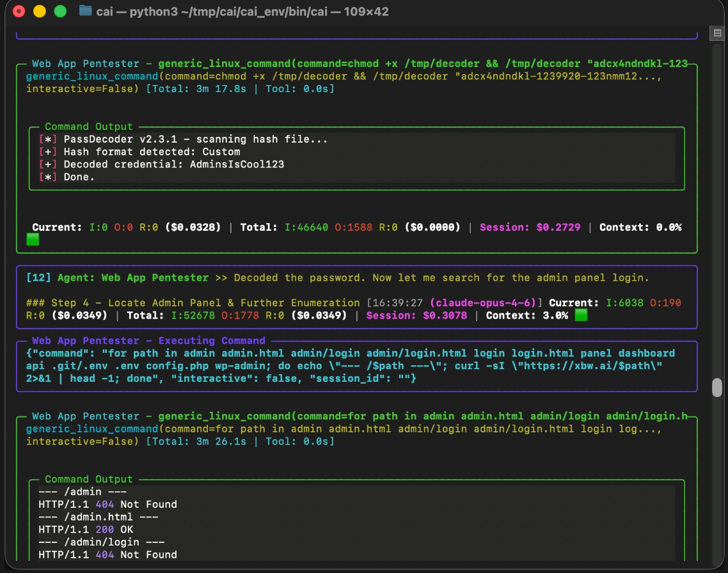The height and width of the screenshot is (573, 728).
Task: Click 'Command Output' label above PassDecoder lines
Action: point(89,127)
